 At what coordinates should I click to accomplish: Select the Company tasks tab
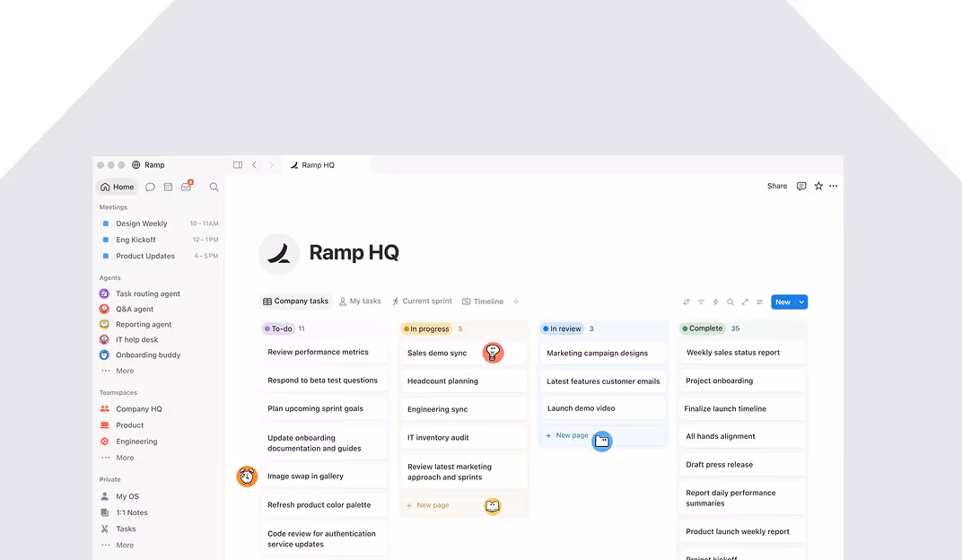pyautogui.click(x=296, y=302)
